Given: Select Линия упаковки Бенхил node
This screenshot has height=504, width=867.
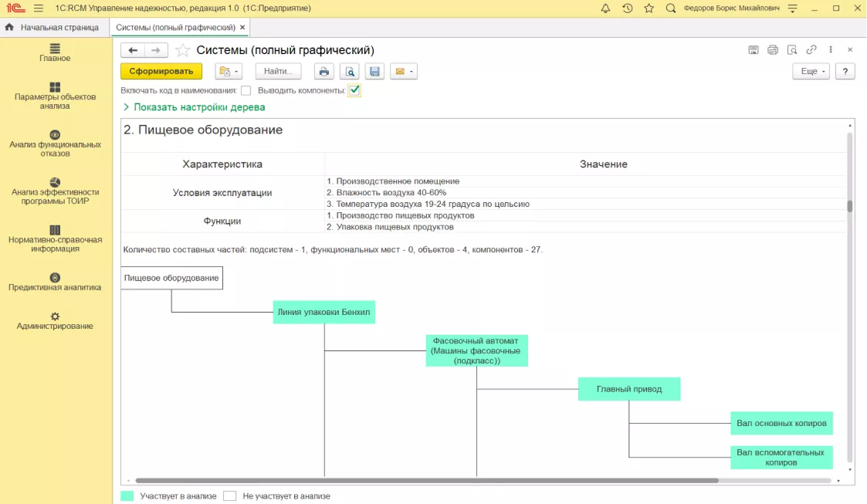Looking at the screenshot, I should tap(324, 313).
